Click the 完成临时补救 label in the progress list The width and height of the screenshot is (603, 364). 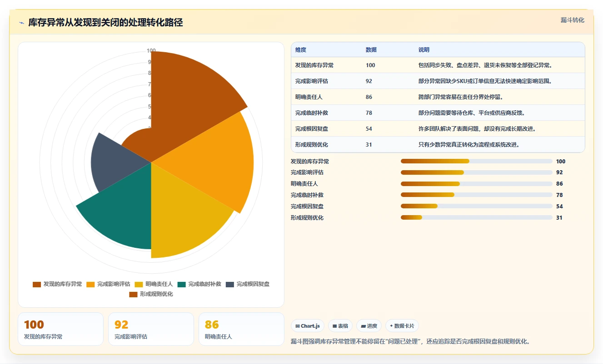coord(307,195)
